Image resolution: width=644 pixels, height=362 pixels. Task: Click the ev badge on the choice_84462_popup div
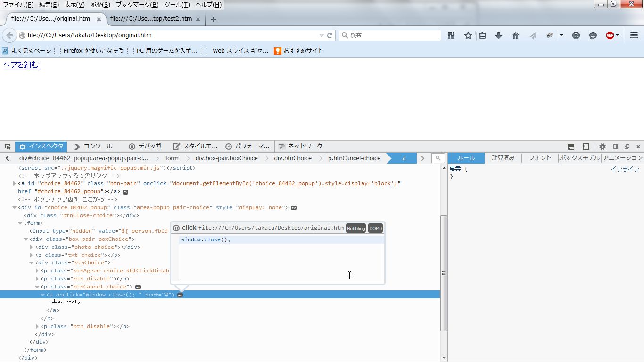(x=294, y=208)
